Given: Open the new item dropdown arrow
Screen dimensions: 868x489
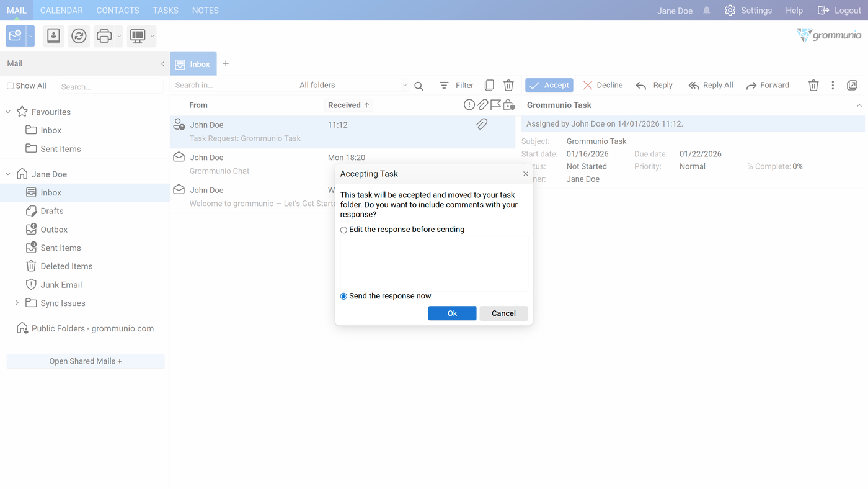Looking at the screenshot, I should pos(30,36).
